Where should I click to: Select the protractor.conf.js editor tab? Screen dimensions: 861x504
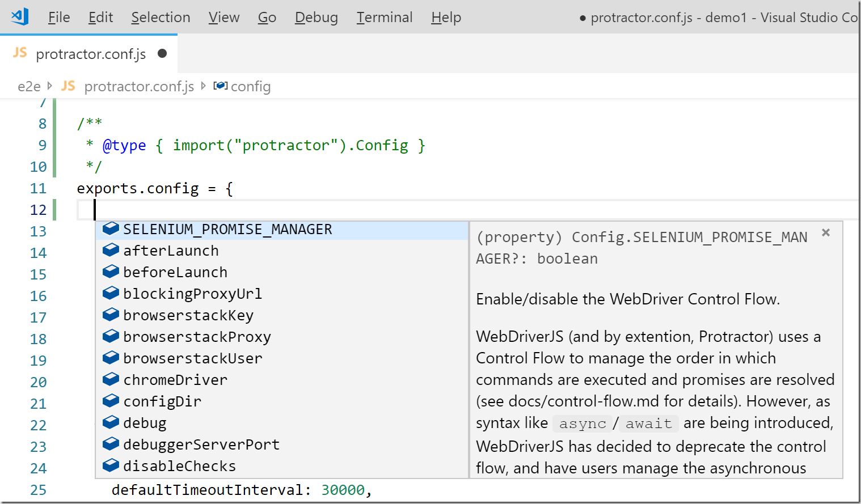[x=89, y=54]
